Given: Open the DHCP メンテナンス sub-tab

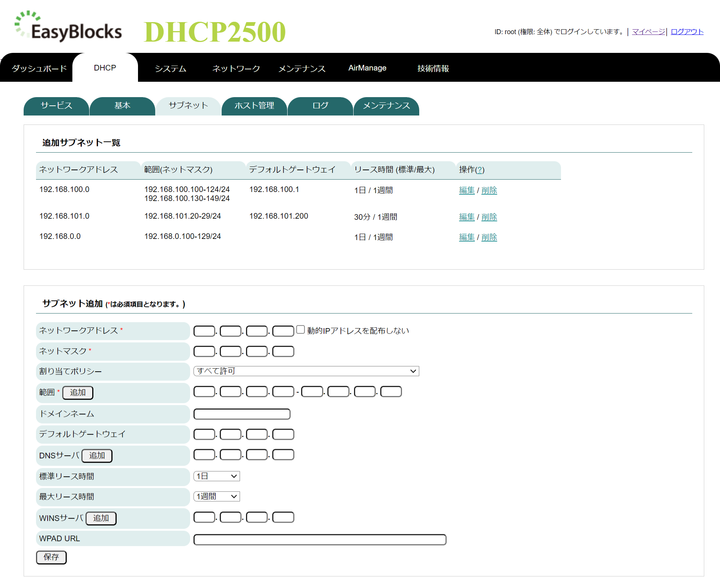Looking at the screenshot, I should pos(386,106).
